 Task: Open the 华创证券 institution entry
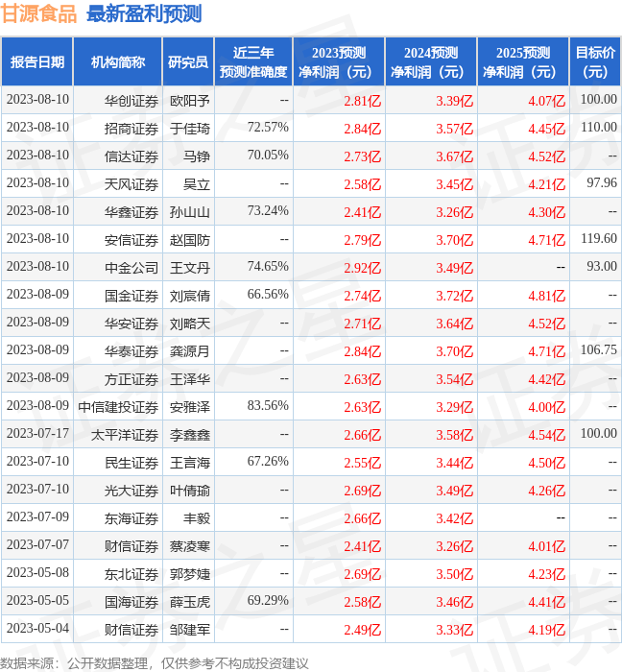pos(131,100)
